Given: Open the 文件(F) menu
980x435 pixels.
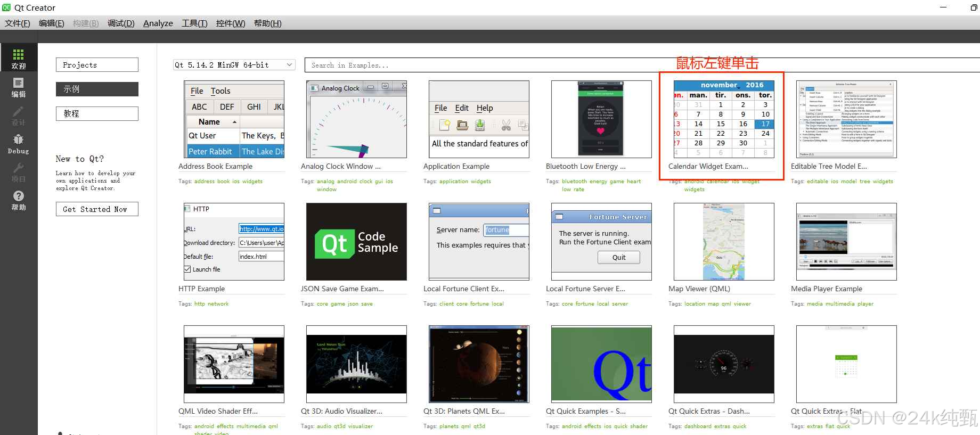Looking at the screenshot, I should click(18, 23).
